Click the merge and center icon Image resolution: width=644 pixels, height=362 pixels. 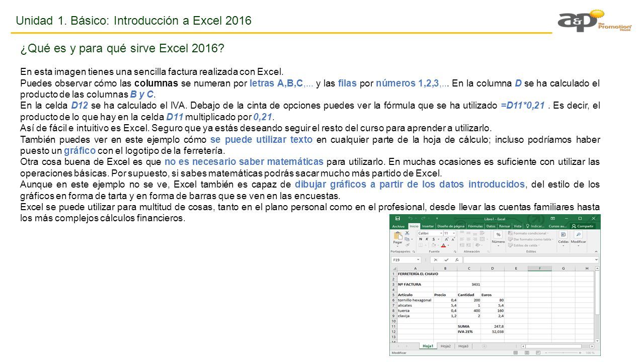(x=482, y=239)
